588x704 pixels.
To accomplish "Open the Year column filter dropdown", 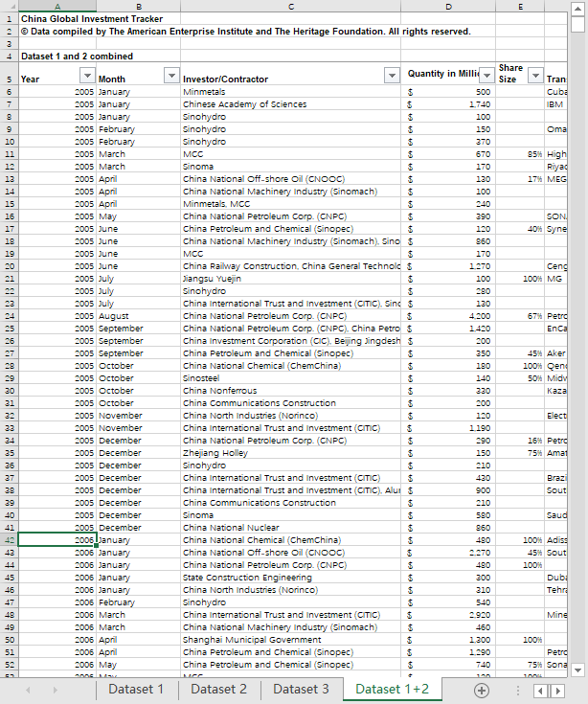I will pyautogui.click(x=87, y=76).
